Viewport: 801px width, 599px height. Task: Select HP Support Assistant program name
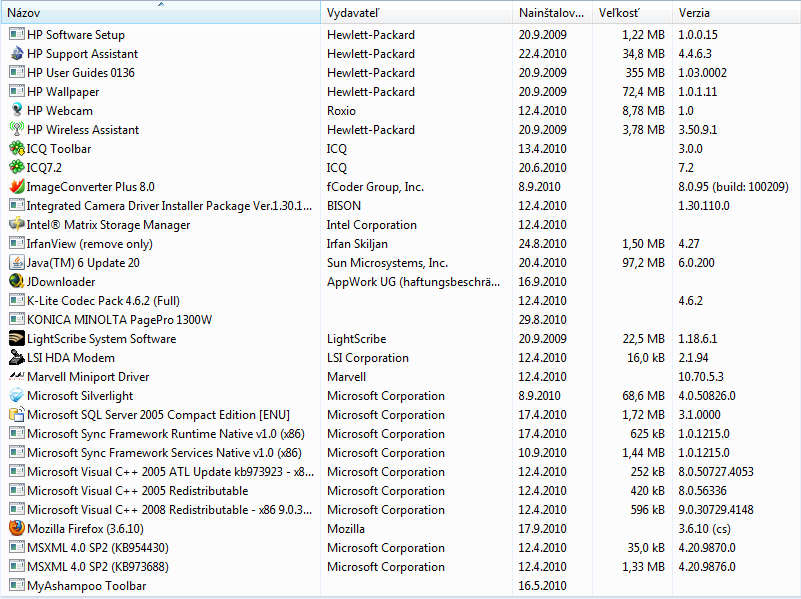coord(82,54)
